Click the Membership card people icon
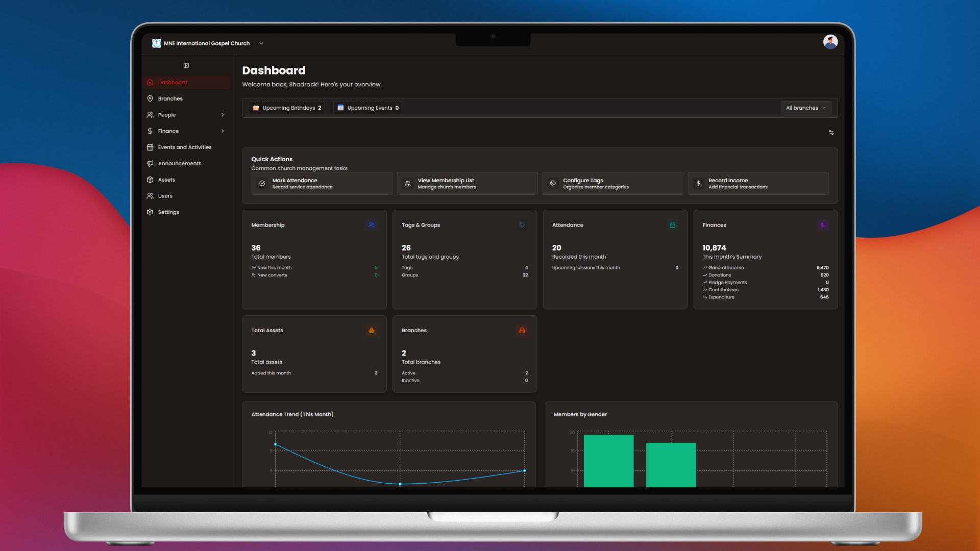Viewport: 980px width, 551px height. coord(372,225)
